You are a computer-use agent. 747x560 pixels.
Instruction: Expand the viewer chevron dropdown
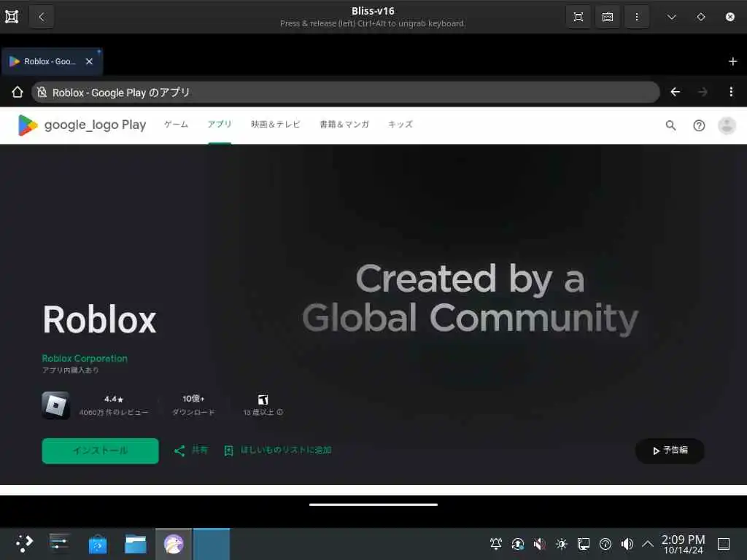[672, 17]
